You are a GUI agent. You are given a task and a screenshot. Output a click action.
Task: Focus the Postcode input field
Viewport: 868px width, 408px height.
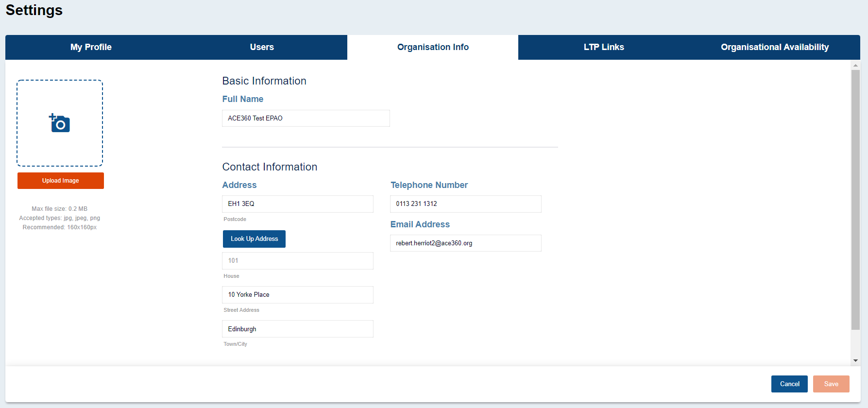coord(298,204)
